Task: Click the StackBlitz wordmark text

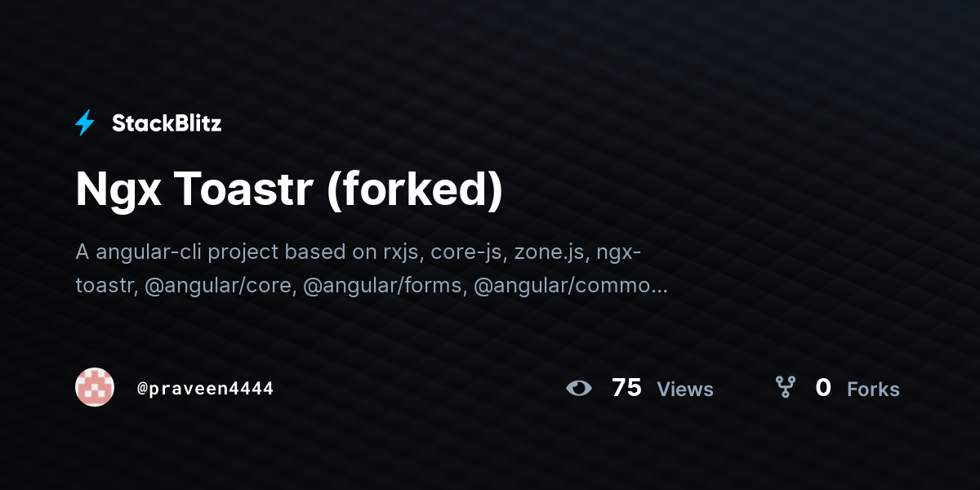Action: (x=167, y=123)
